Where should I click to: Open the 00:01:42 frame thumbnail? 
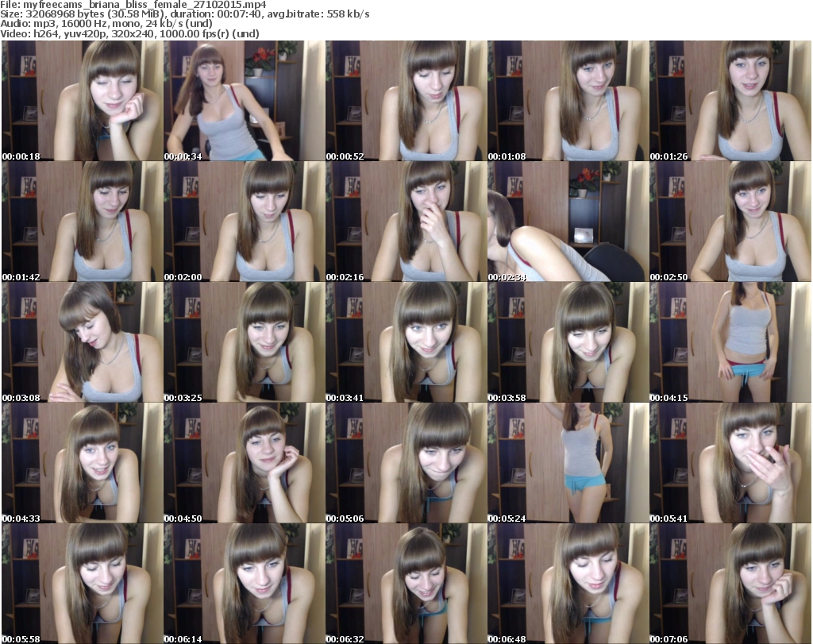(83, 222)
